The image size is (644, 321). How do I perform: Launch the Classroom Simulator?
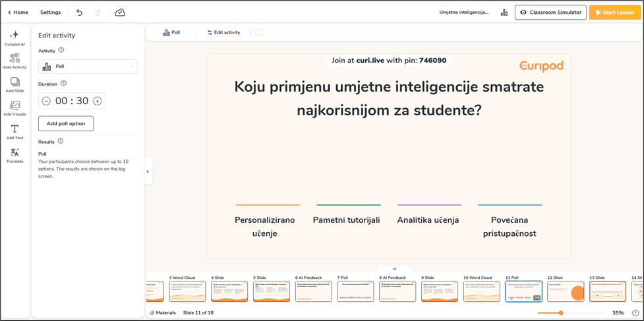pyautogui.click(x=551, y=13)
